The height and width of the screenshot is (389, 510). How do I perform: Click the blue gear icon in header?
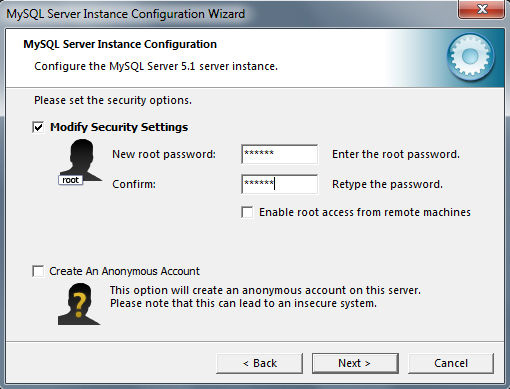(470, 57)
